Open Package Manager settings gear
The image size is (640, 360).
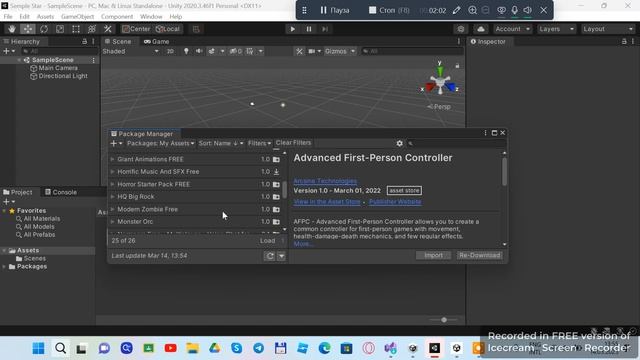coord(400,143)
